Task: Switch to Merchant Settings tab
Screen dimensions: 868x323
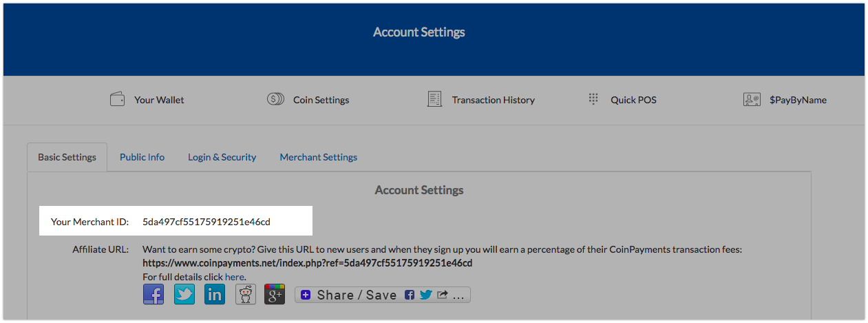Action: tap(318, 157)
